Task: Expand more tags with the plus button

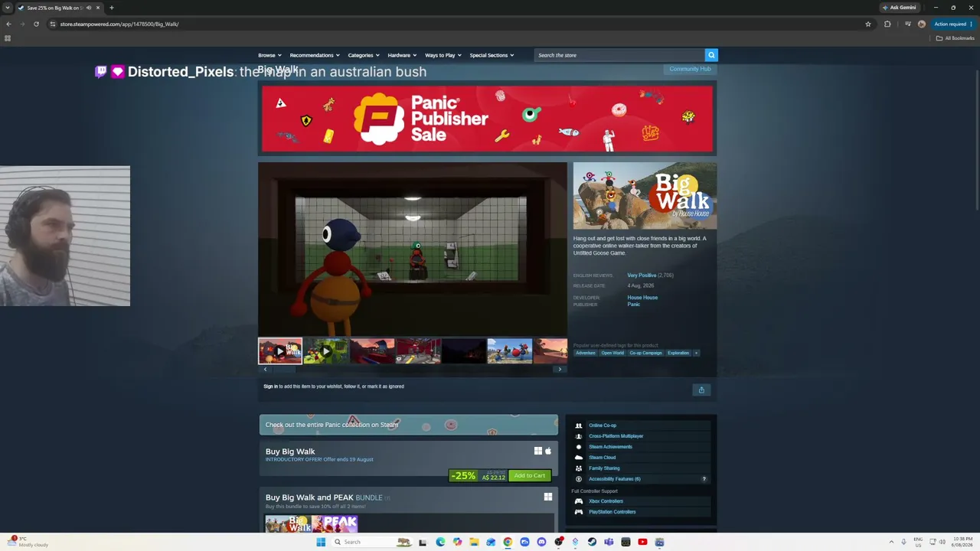Action: 696,353
